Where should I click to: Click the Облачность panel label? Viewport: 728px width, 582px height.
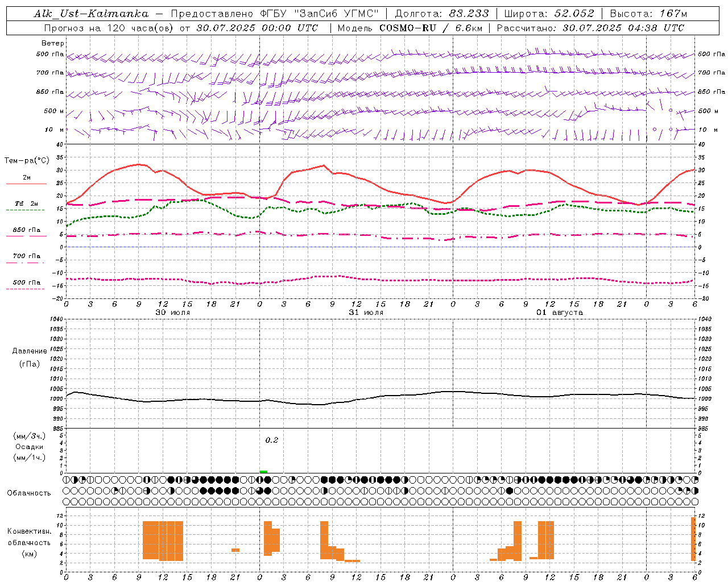tap(29, 493)
